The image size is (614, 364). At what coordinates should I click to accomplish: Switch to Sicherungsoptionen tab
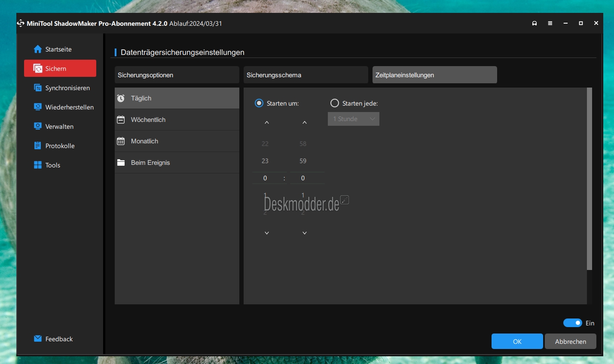coord(177,75)
